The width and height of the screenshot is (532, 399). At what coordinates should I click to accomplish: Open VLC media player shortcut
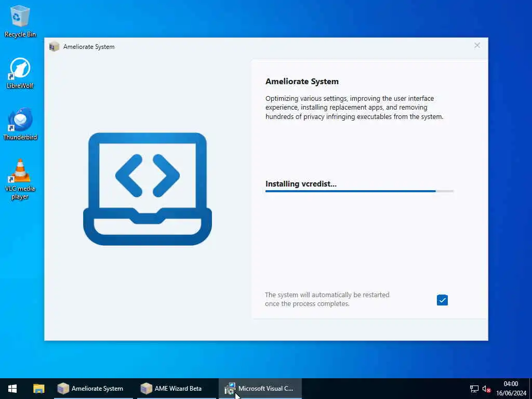[x=20, y=179]
